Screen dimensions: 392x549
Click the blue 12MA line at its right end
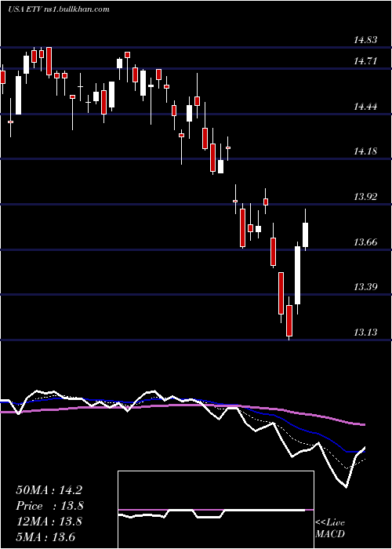pyautogui.click(x=362, y=452)
